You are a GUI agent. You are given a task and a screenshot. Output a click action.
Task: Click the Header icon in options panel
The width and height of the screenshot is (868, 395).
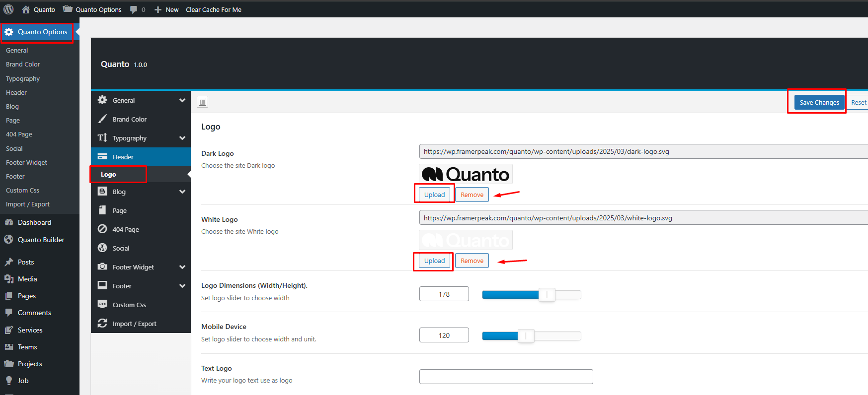(102, 156)
